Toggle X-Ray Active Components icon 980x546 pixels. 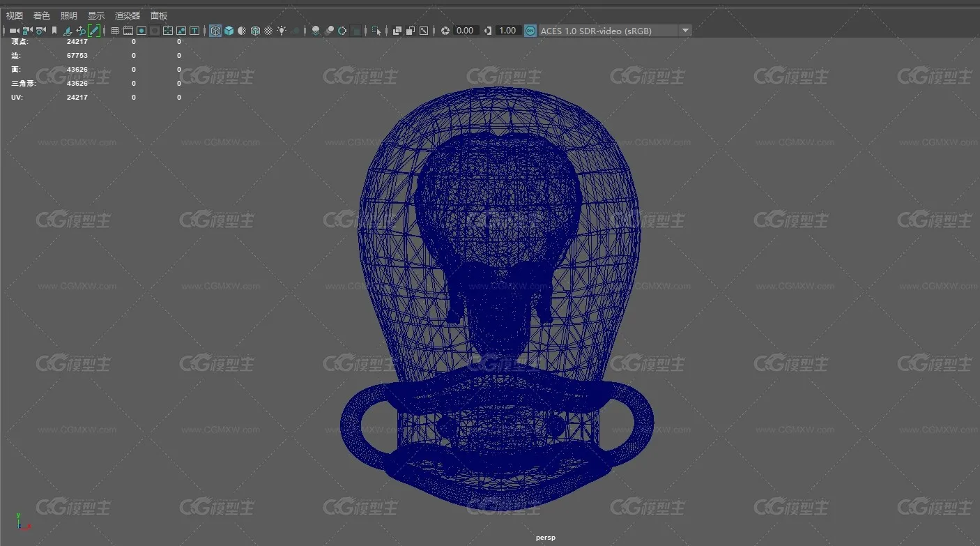pyautogui.click(x=411, y=31)
